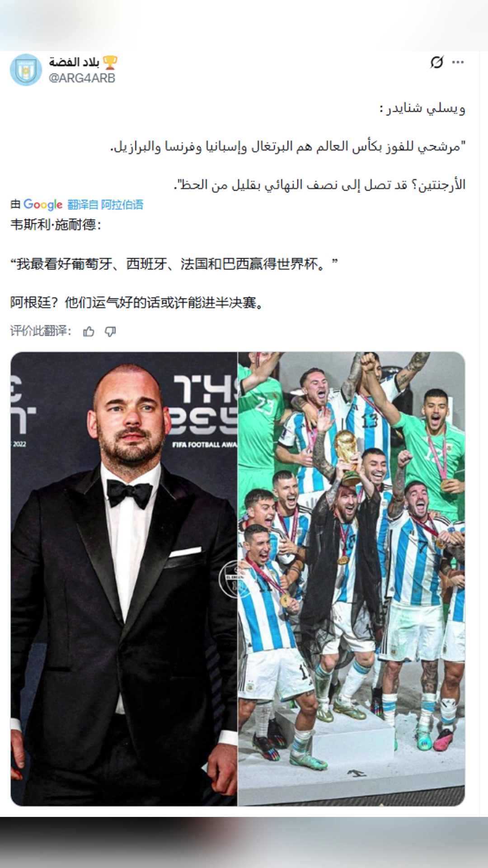
Task: Click the translated name 韦斯利·施耐德
Action: 56,225
